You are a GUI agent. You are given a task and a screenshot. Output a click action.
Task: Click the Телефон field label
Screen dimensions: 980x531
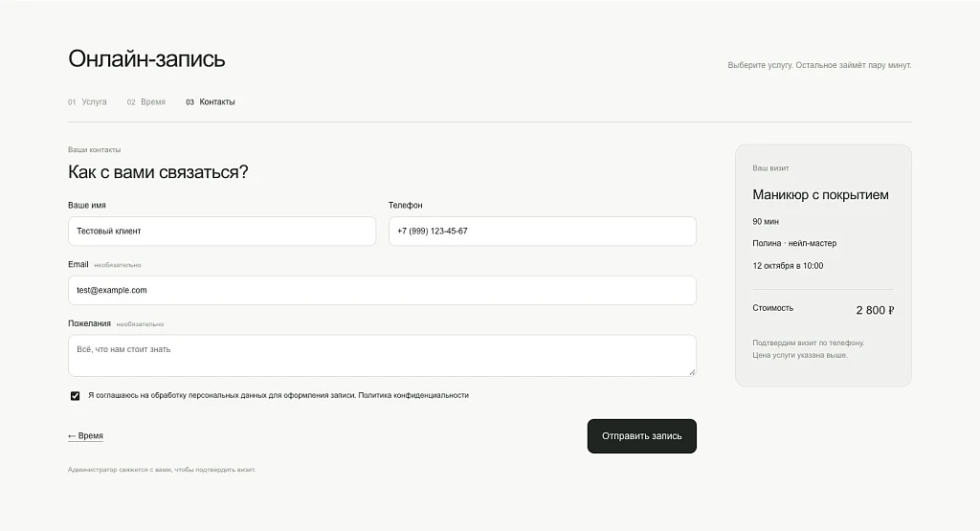(x=406, y=206)
